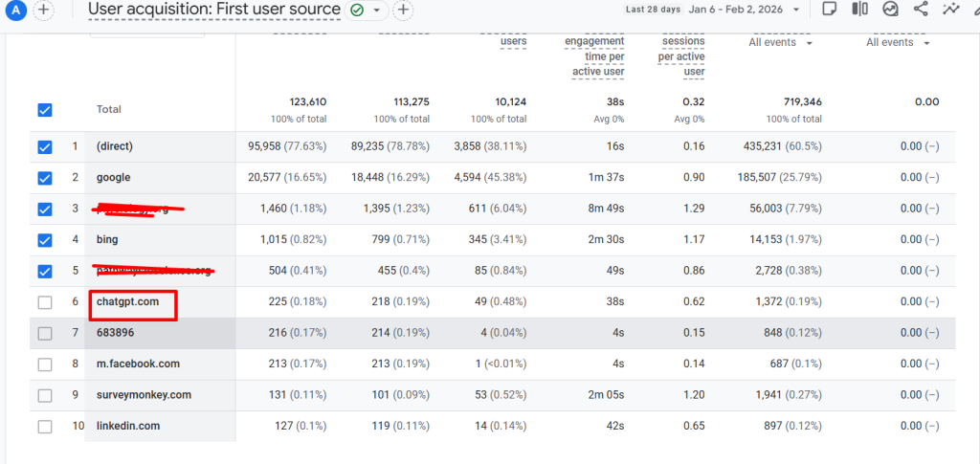Viewport: 980px width, 464px height.
Task: Select the linkedin.com row checkbox
Action: click(x=45, y=426)
